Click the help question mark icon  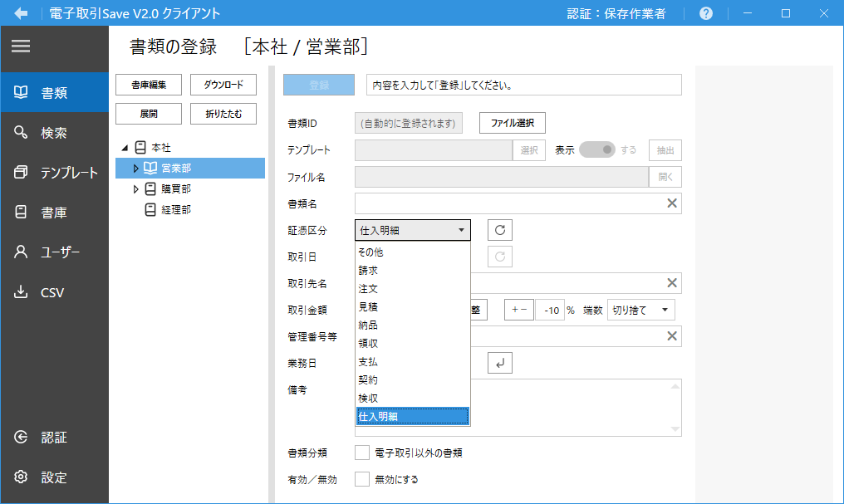click(x=706, y=14)
